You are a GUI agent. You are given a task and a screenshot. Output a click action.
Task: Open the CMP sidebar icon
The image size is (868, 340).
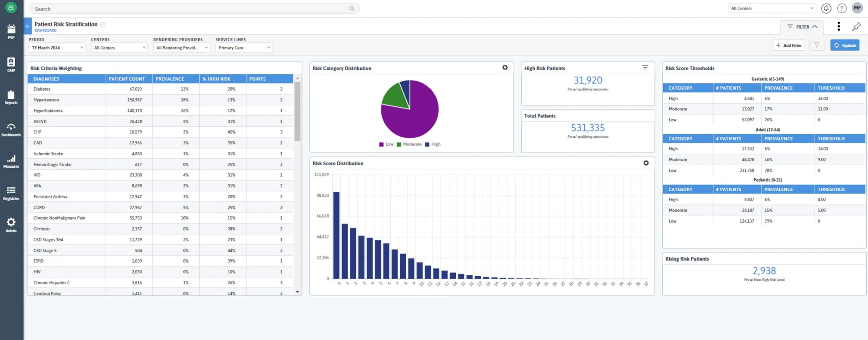pos(11,64)
